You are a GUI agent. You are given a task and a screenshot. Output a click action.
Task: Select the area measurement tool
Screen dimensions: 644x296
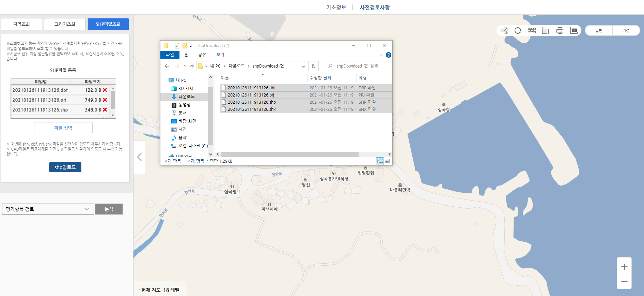coord(546,31)
